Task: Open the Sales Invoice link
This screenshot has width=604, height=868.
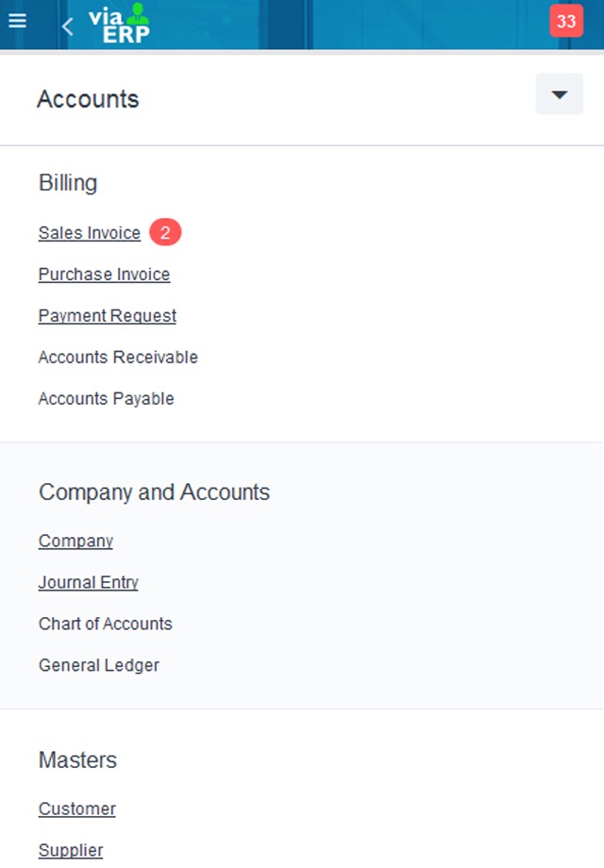Action: coord(90,233)
